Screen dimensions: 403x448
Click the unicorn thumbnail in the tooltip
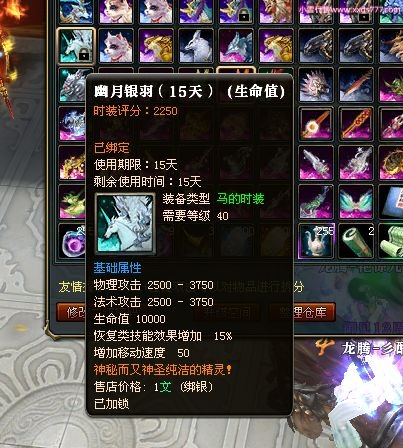[125, 224]
